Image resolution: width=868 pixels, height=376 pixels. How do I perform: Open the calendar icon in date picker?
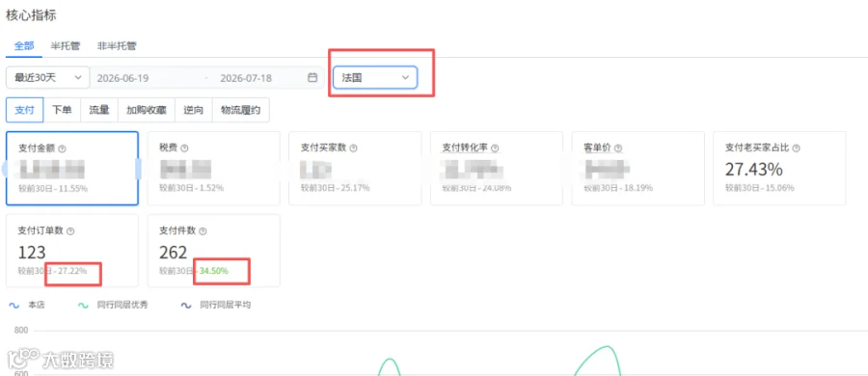312,78
